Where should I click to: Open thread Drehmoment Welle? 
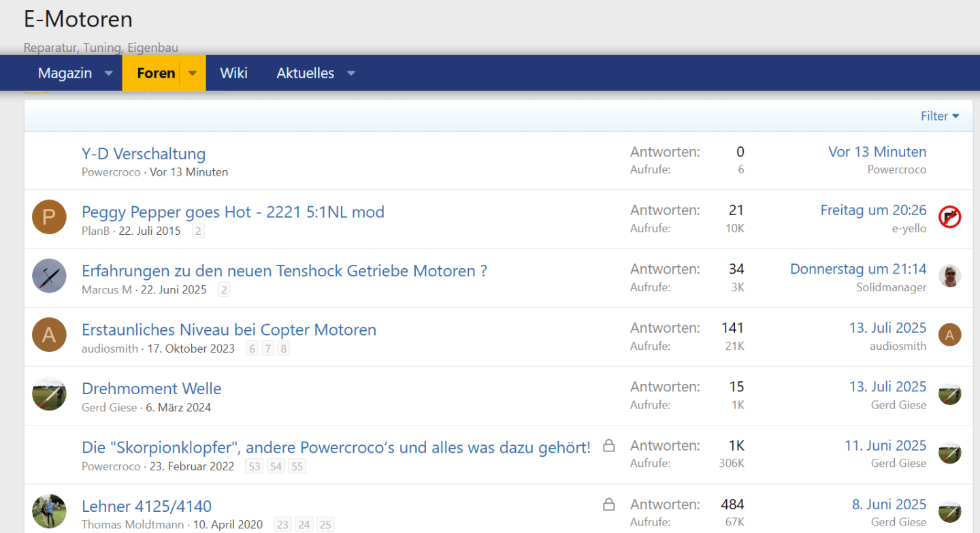(x=151, y=389)
